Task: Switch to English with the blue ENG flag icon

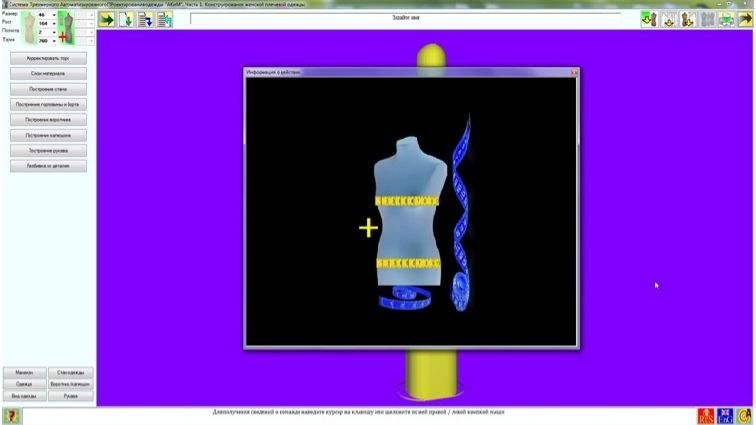Action: pyautogui.click(x=725, y=416)
